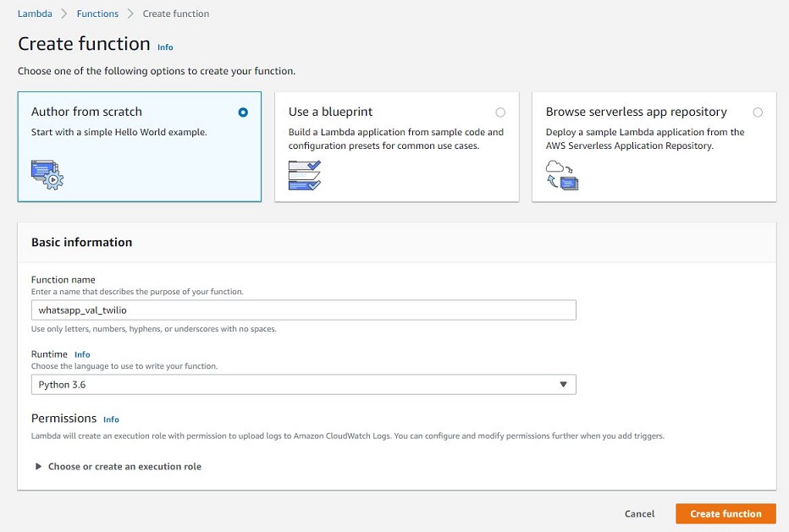Click the Create function breadcrumb text
Viewport: 789px width, 532px height.
coord(176,14)
